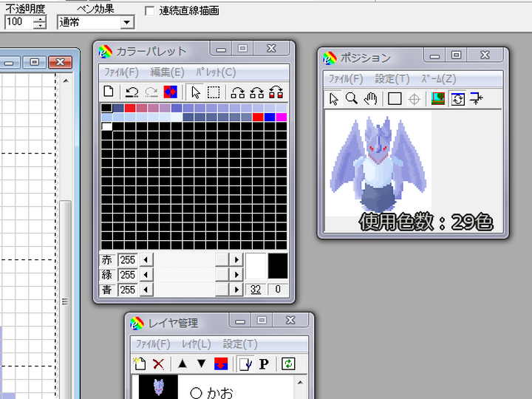Pick the white swatch in third palette row
This screenshot has width=532, height=399.
point(107,126)
